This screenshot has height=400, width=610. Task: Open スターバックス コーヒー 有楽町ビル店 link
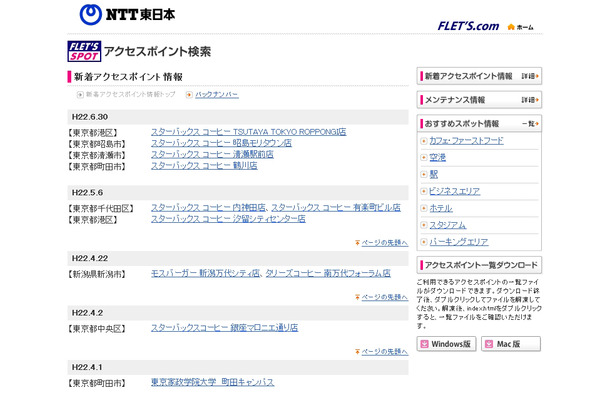336,208
